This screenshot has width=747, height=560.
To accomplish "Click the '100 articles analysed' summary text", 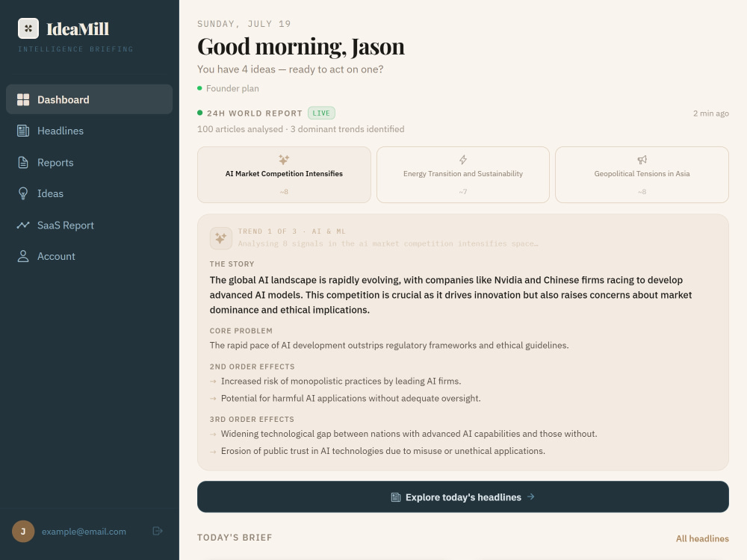I will 300,129.
